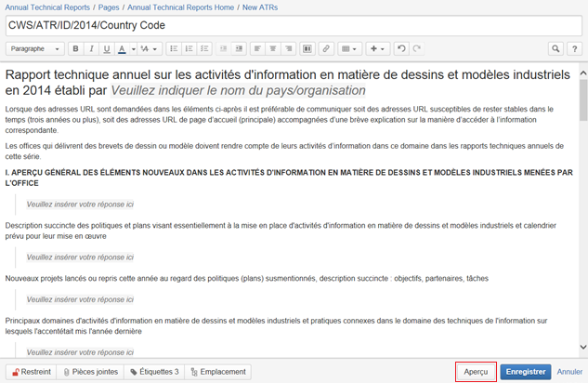The width and height of the screenshot is (588, 383).
Task: Click the insert link icon
Action: pos(325,48)
